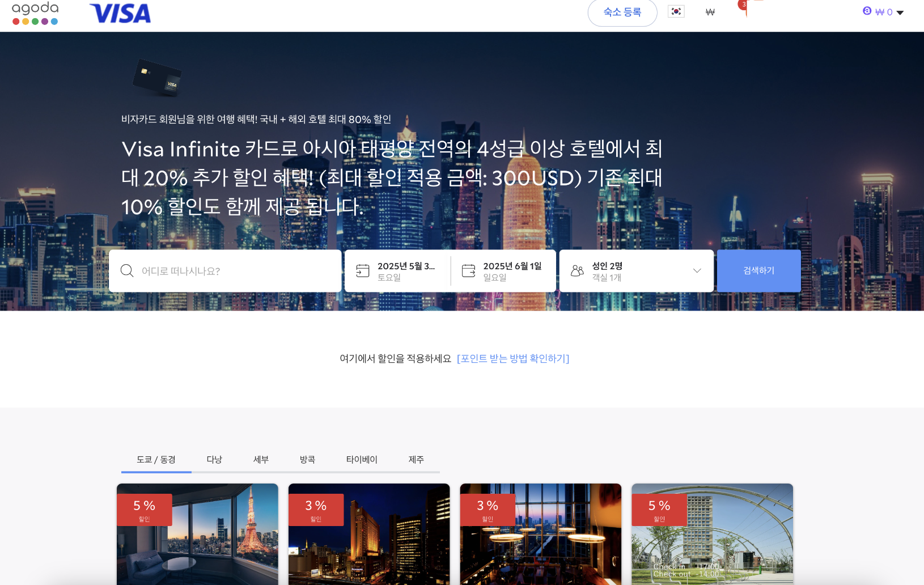
Task: Select the 도쿄 / 동경 tab
Action: tap(156, 459)
